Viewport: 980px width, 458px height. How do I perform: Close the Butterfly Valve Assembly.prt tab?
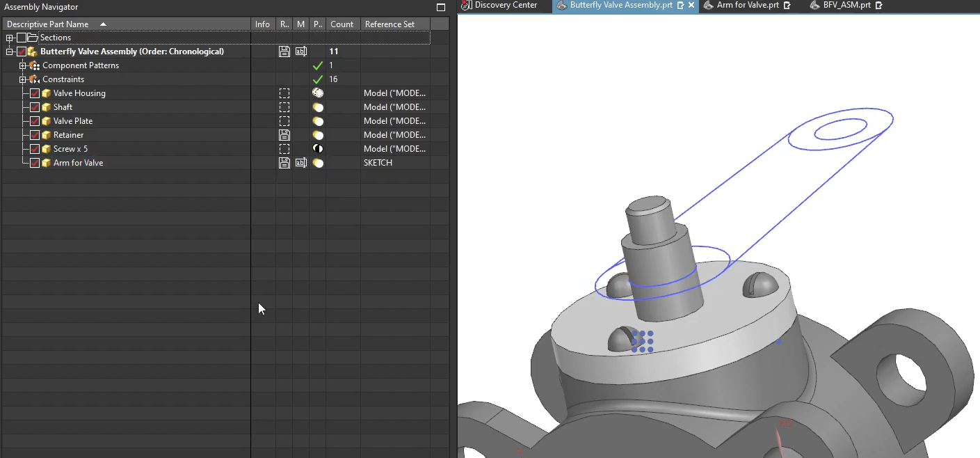pos(691,6)
